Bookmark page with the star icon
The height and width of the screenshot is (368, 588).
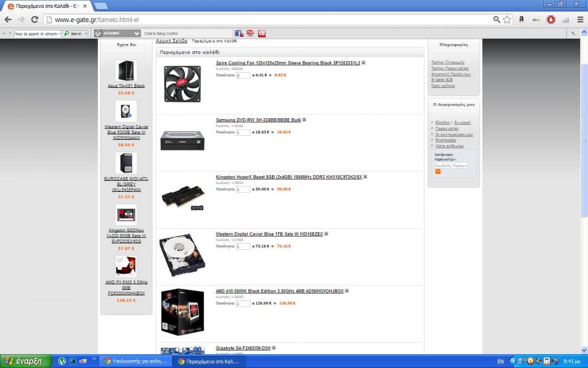point(507,20)
